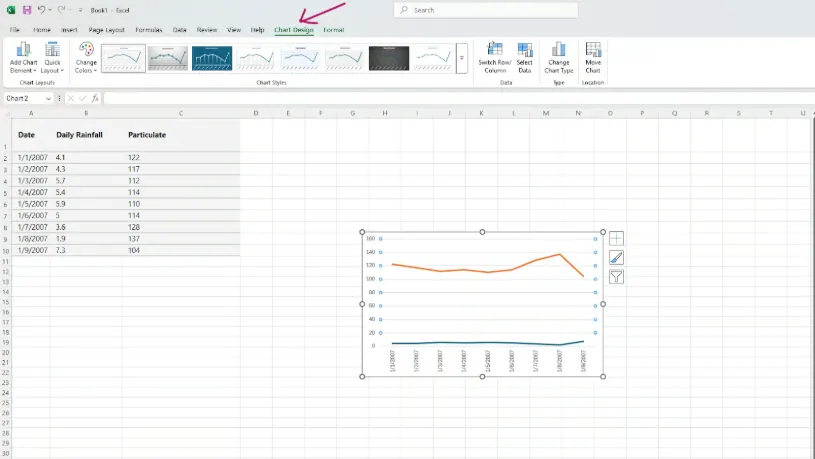The image size is (815, 459).
Task: Apply the blue background chart style
Action: 212,58
